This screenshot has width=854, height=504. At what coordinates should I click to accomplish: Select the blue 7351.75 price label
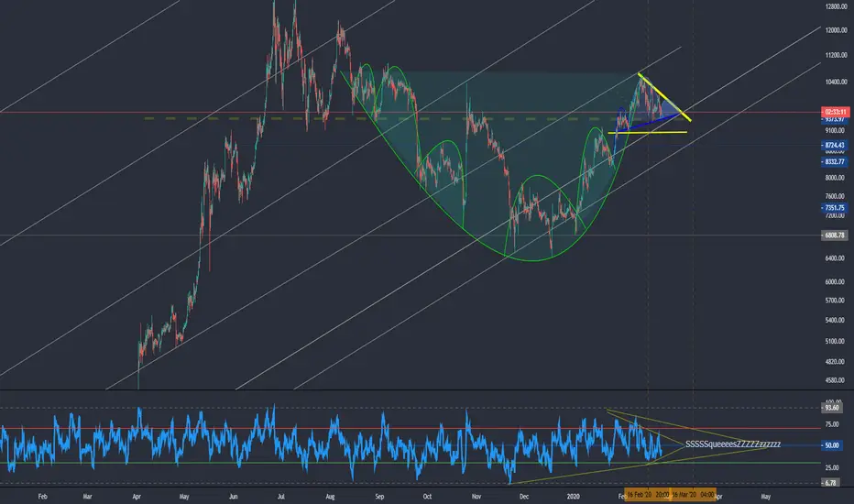coord(834,208)
